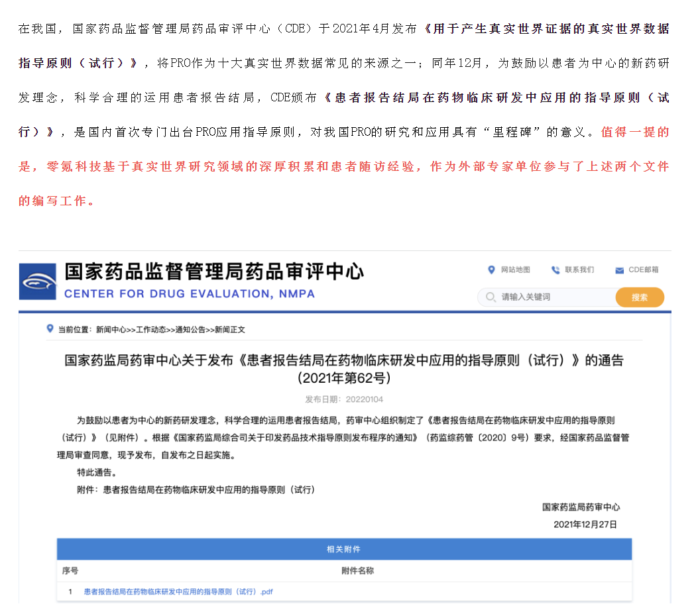Open the 联系我们 link

(x=579, y=270)
